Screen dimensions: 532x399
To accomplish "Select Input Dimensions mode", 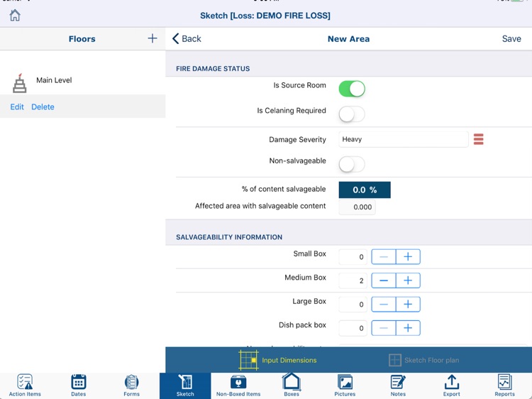I will (277, 360).
